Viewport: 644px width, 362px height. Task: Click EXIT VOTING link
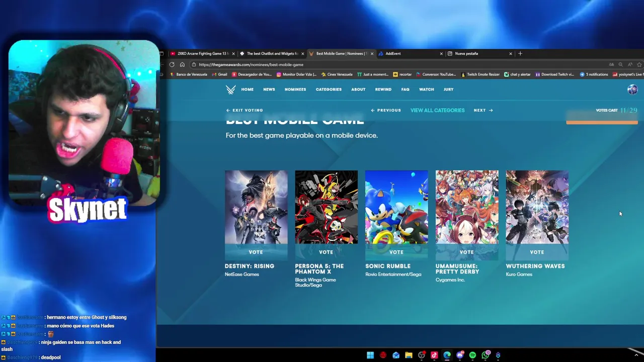pos(245,110)
